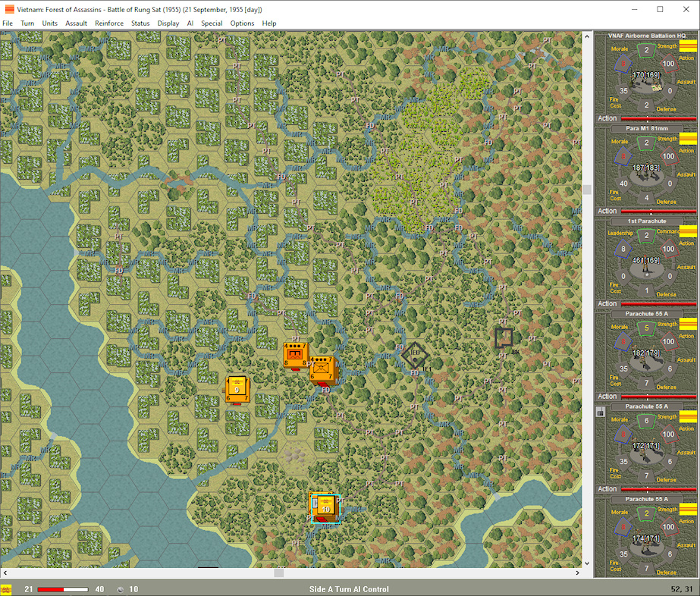This screenshot has width=700, height=596.
Task: Click the Action bar under Para M1 81mm
Action: (658, 211)
